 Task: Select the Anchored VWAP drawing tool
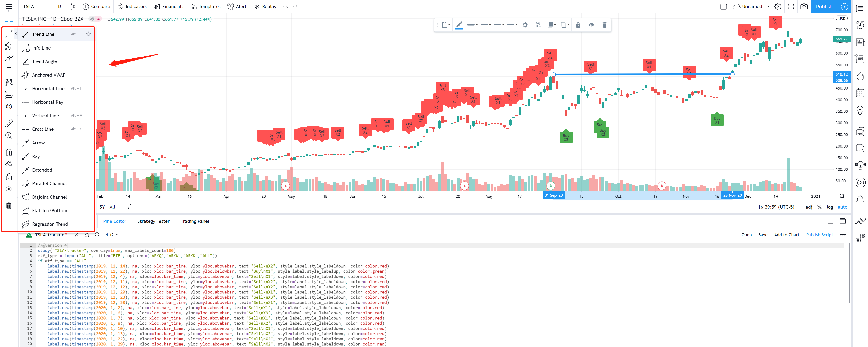(49, 75)
